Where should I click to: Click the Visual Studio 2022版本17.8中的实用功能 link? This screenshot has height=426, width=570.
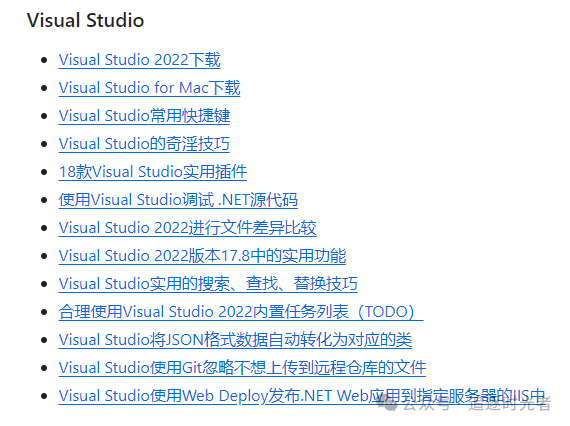point(202,256)
